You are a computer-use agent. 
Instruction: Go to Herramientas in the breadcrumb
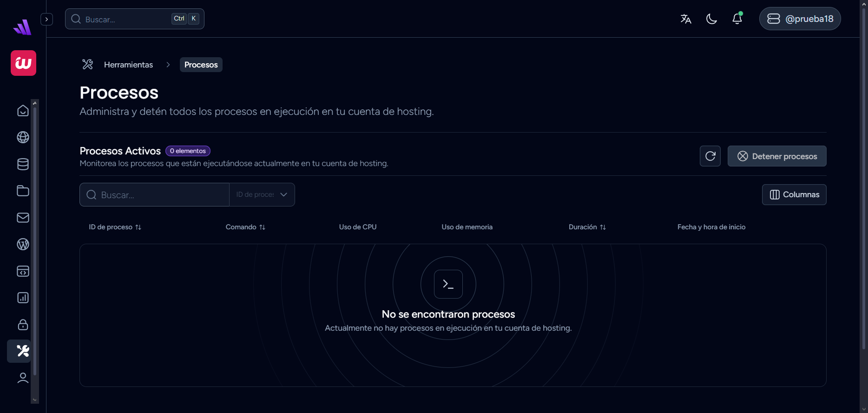click(128, 65)
